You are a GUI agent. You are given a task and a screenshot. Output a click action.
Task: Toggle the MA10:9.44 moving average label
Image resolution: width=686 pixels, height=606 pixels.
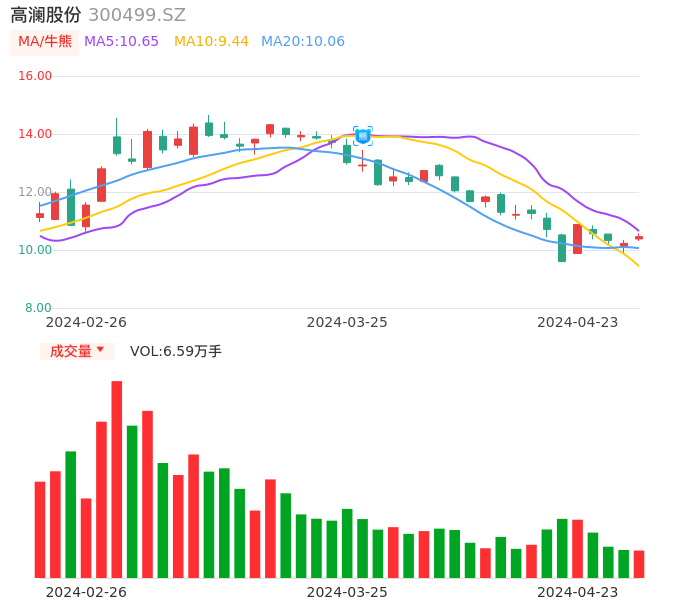point(211,42)
